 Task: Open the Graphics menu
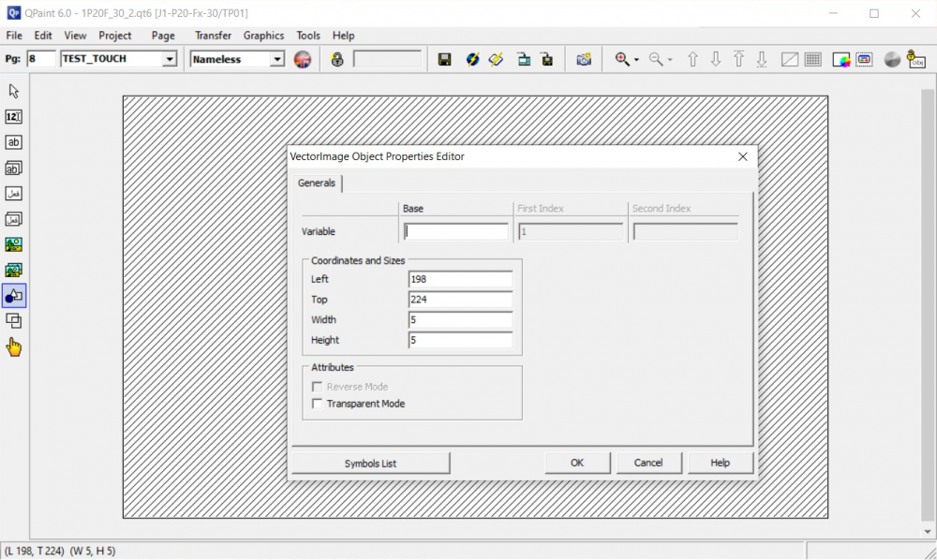263,36
